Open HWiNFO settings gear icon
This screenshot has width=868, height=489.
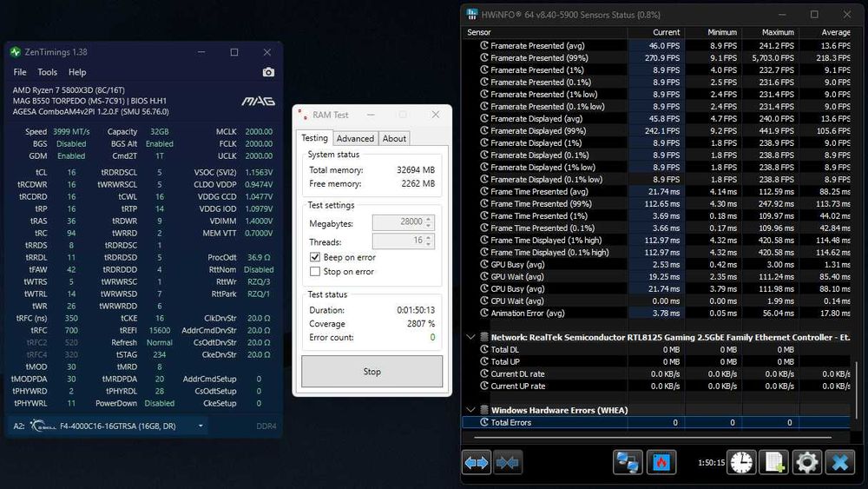pyautogui.click(x=806, y=462)
